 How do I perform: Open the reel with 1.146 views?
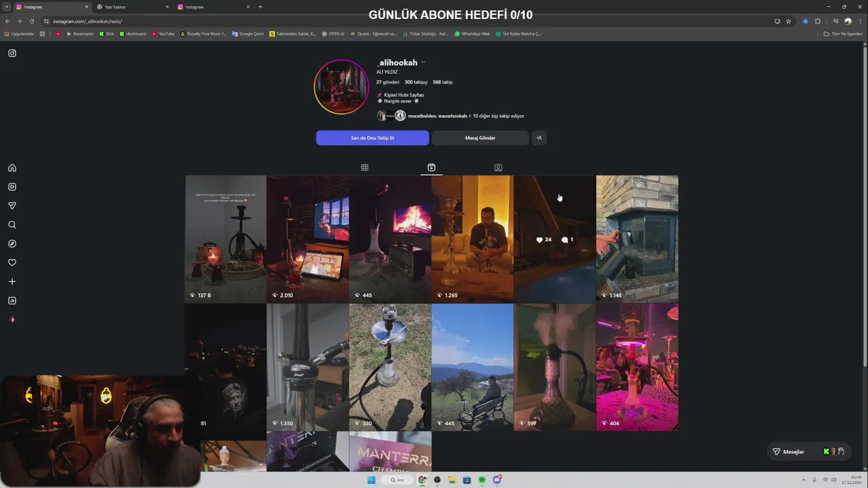point(637,239)
